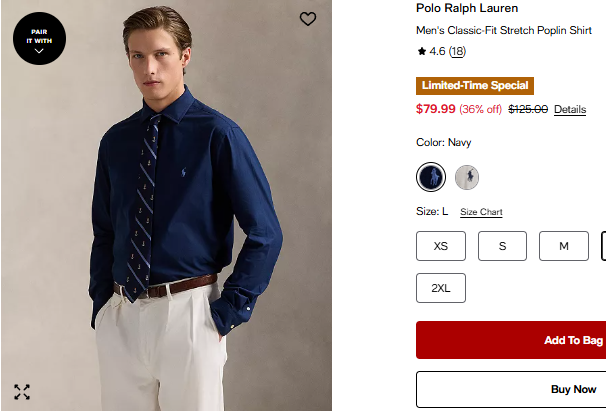Viewport: 606px width, 411px height.
Task: Select size XS
Action: point(441,246)
